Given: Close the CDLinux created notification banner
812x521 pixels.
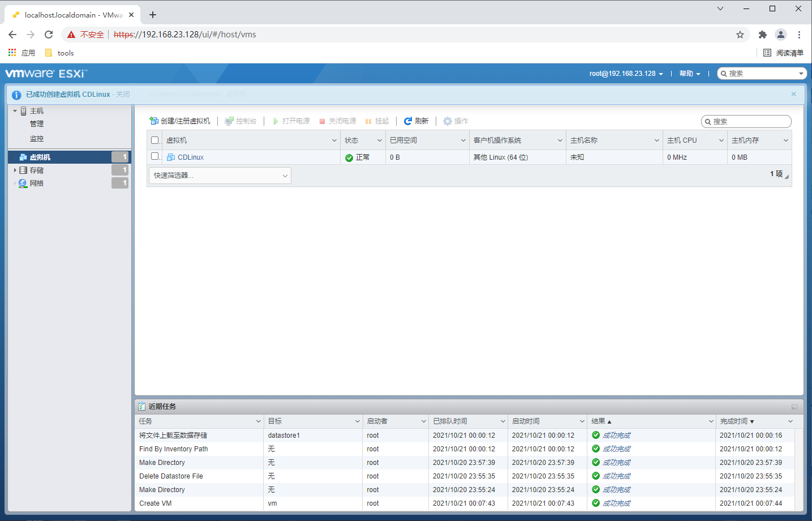Looking at the screenshot, I should coord(793,94).
